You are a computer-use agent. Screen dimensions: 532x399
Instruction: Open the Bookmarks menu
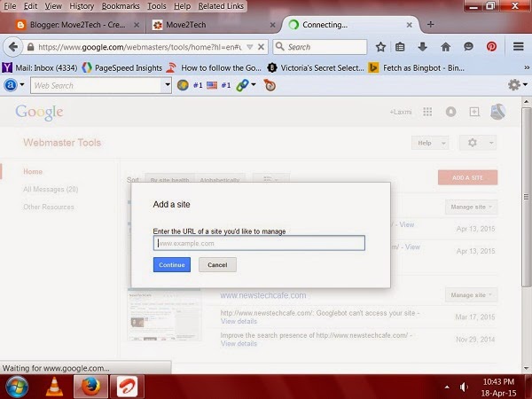[121, 6]
